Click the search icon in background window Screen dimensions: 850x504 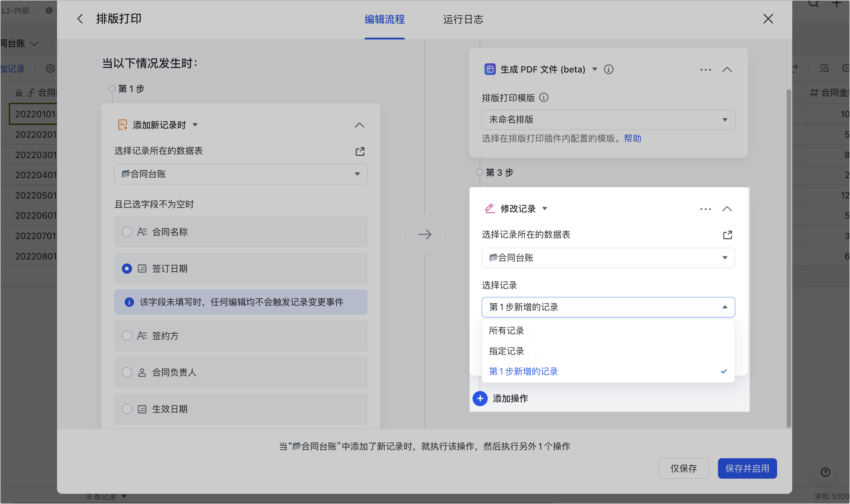[x=814, y=4]
